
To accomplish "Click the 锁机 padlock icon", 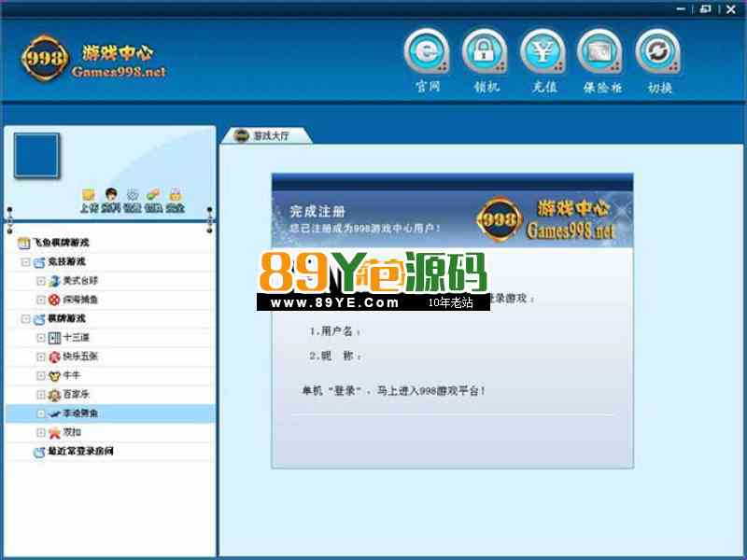I will tap(484, 52).
